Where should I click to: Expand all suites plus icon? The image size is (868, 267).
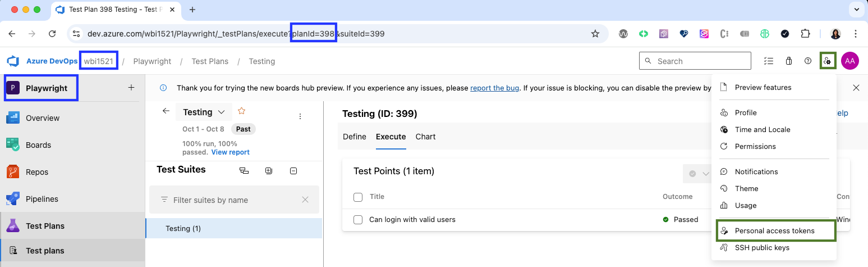click(x=269, y=170)
